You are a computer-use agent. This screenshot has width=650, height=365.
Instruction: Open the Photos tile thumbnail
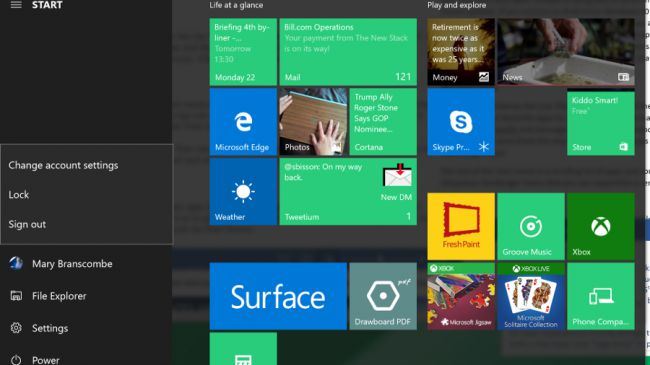[x=313, y=122]
